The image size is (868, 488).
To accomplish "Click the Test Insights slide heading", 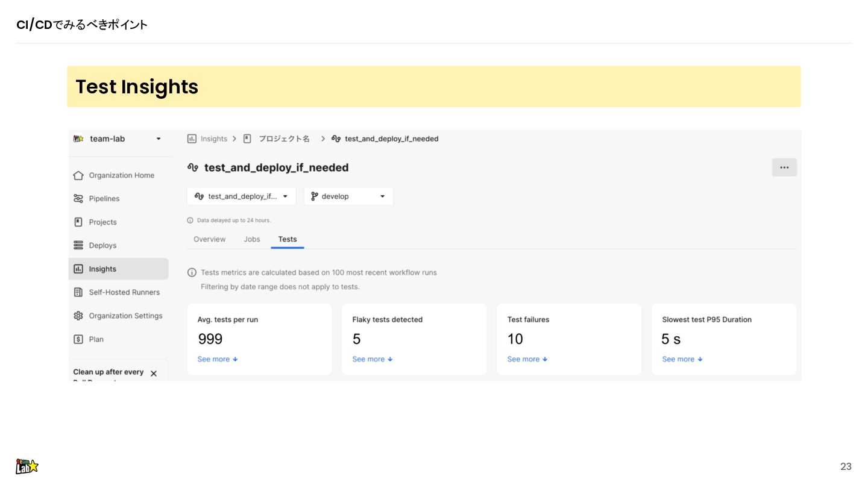I will [x=137, y=87].
